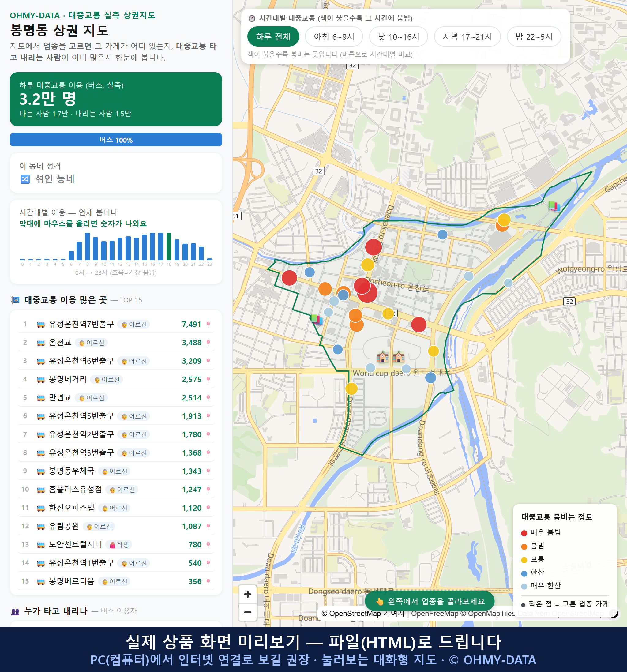Screen dimensions: 627x672
Task: Locate 유성온천역7번출구 via its pin icon
Action: (x=208, y=325)
